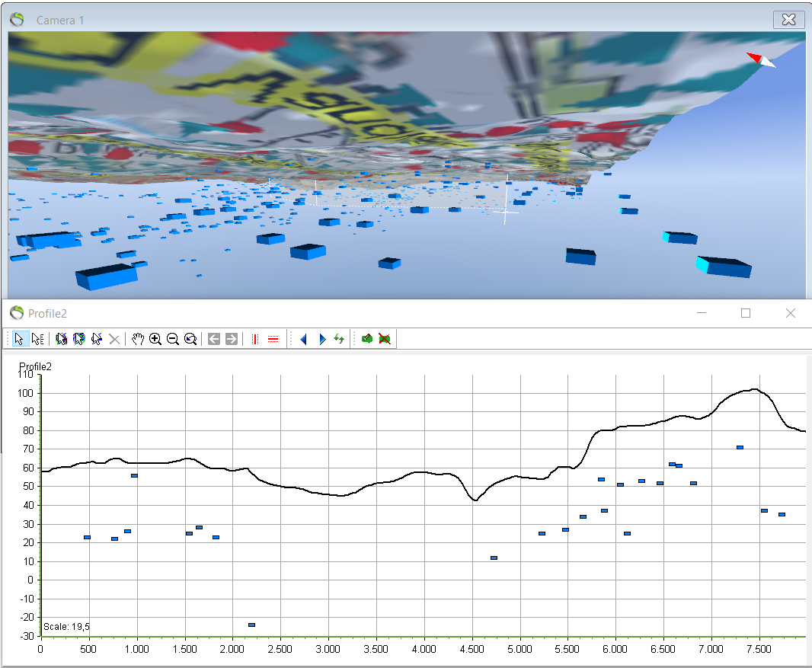
Task: Click the green swap direction arrows
Action: (339, 339)
